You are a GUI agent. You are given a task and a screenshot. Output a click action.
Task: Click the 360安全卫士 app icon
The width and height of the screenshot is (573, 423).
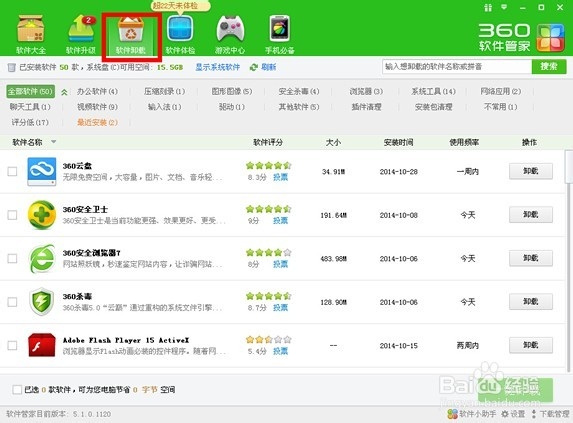(42, 215)
